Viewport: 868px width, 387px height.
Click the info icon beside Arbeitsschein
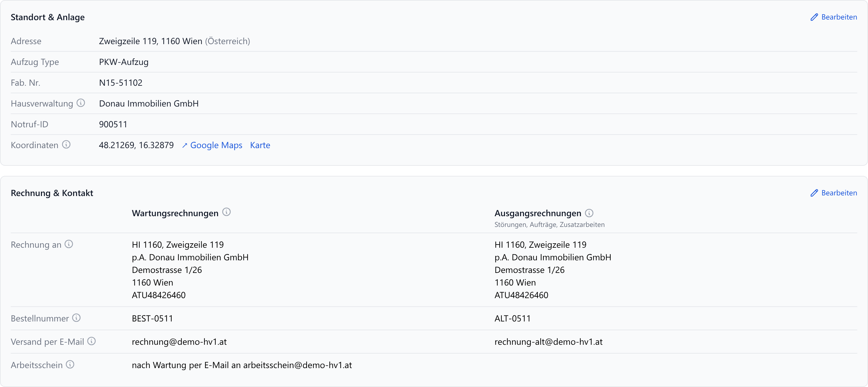tap(70, 364)
